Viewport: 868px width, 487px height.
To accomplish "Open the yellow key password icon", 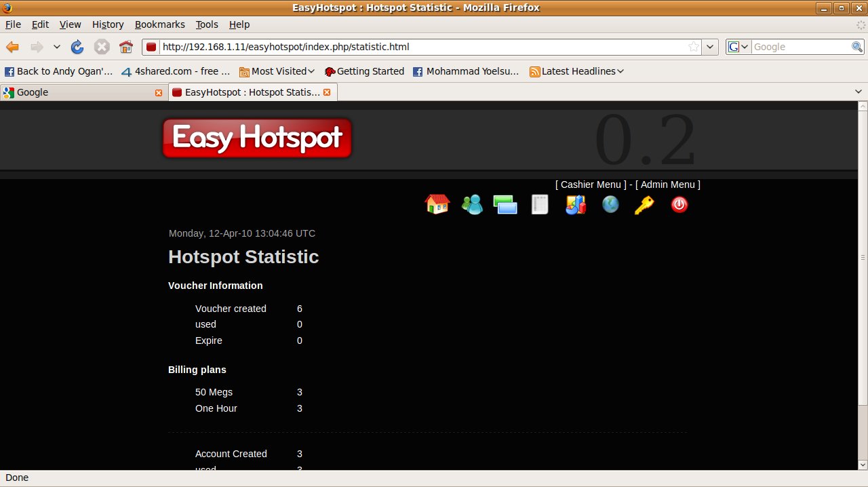I will coord(644,204).
